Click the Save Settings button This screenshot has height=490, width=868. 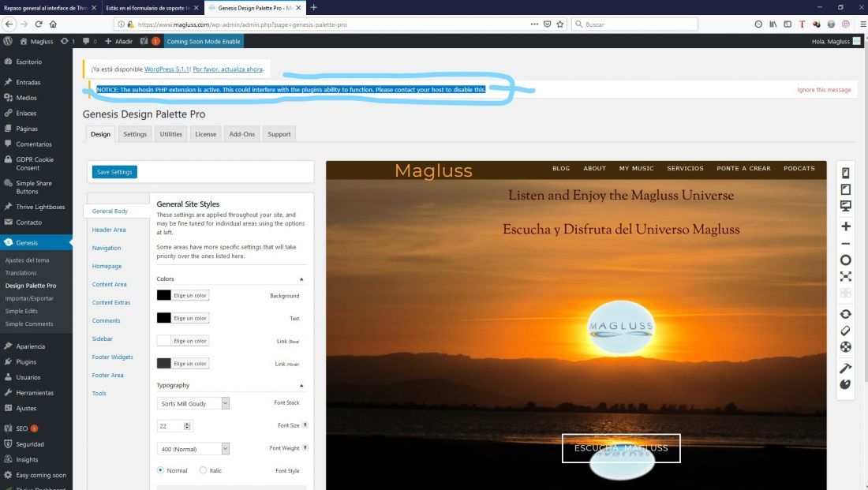tap(114, 172)
